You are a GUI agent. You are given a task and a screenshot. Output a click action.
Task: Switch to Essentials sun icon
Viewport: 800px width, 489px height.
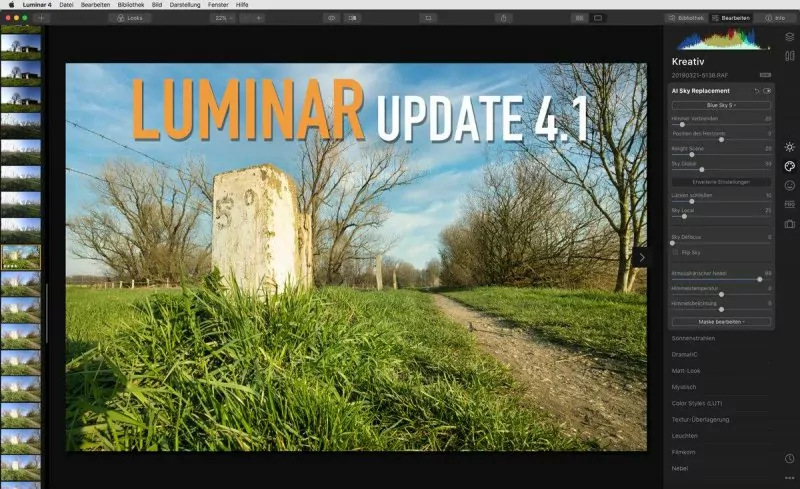[x=789, y=147]
